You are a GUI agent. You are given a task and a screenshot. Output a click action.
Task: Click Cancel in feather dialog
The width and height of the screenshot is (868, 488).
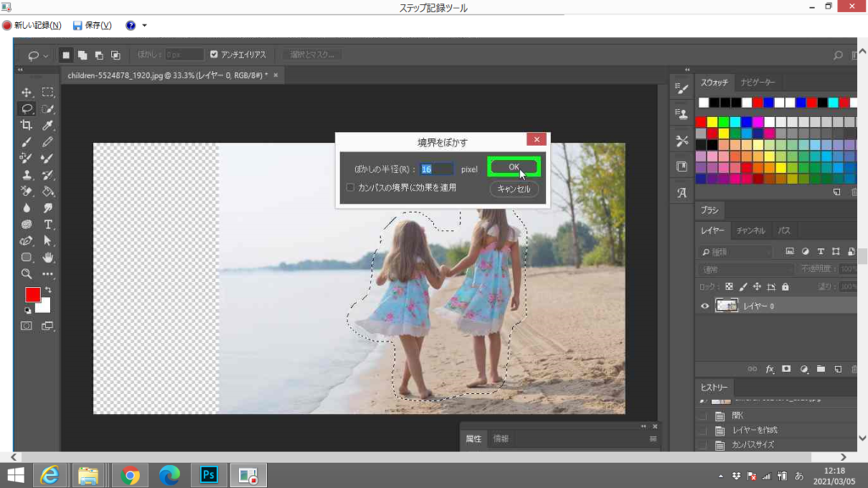[514, 189]
